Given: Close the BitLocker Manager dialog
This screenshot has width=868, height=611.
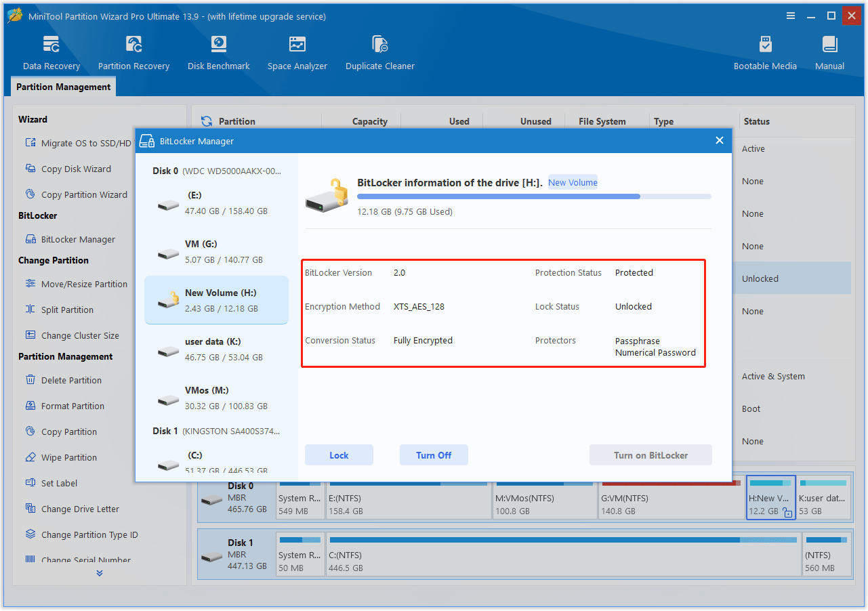Looking at the screenshot, I should [720, 140].
